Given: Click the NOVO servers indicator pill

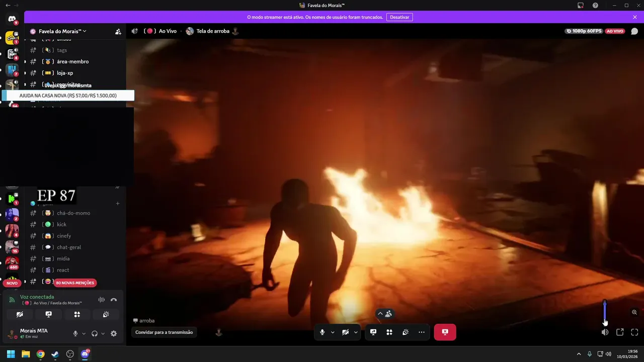Looking at the screenshot, I should 12,283.
